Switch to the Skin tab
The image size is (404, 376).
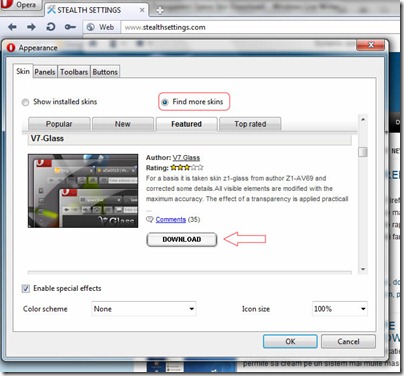pos(23,71)
